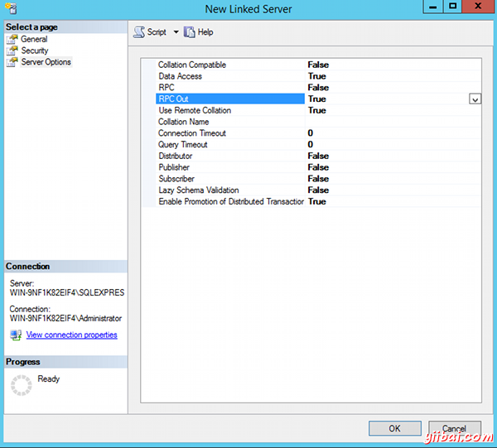This screenshot has width=497, height=448.
Task: Select the Server Options page
Action: tap(46, 62)
